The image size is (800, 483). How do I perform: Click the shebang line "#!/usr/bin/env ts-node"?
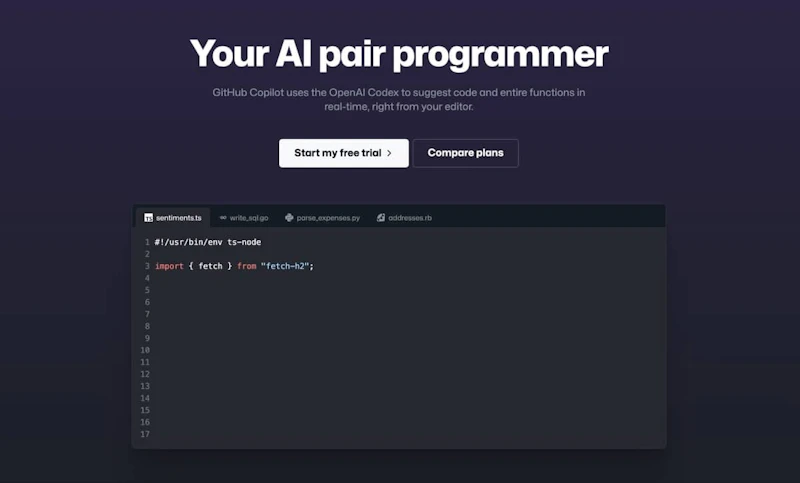[x=208, y=242]
